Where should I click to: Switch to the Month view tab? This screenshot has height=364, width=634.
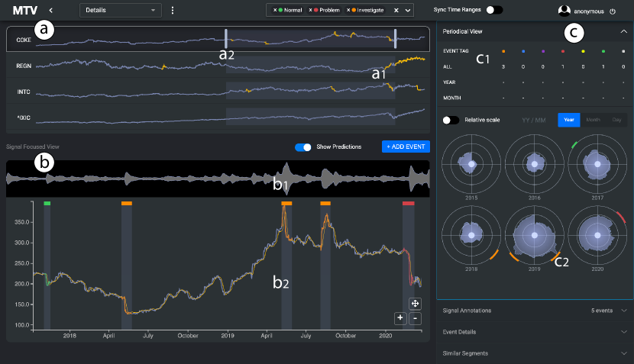click(x=593, y=120)
